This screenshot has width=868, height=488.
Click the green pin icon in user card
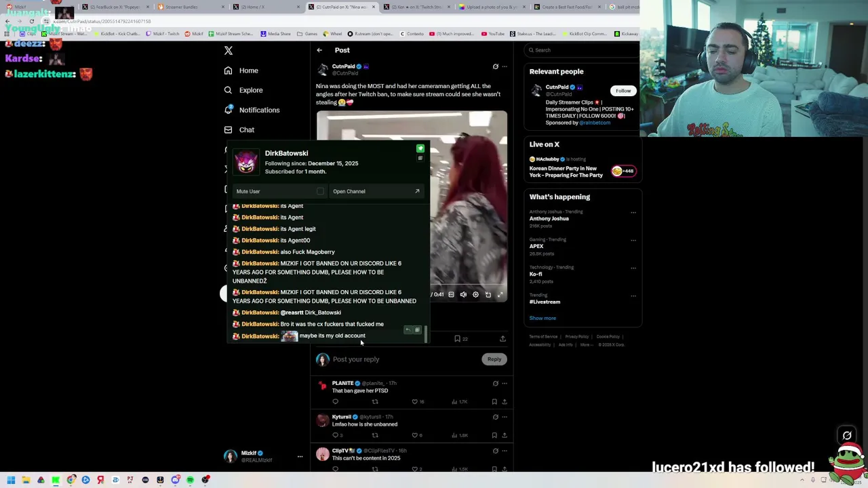(x=420, y=148)
